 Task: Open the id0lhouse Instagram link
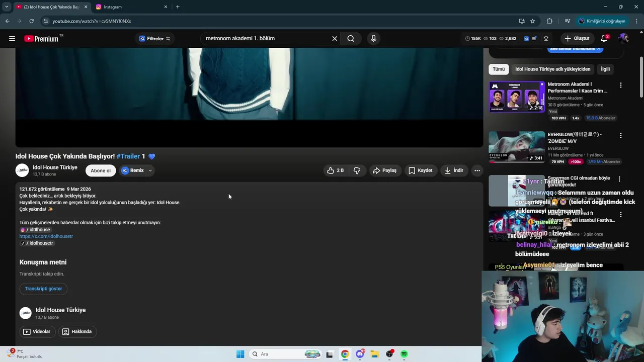coord(35,230)
